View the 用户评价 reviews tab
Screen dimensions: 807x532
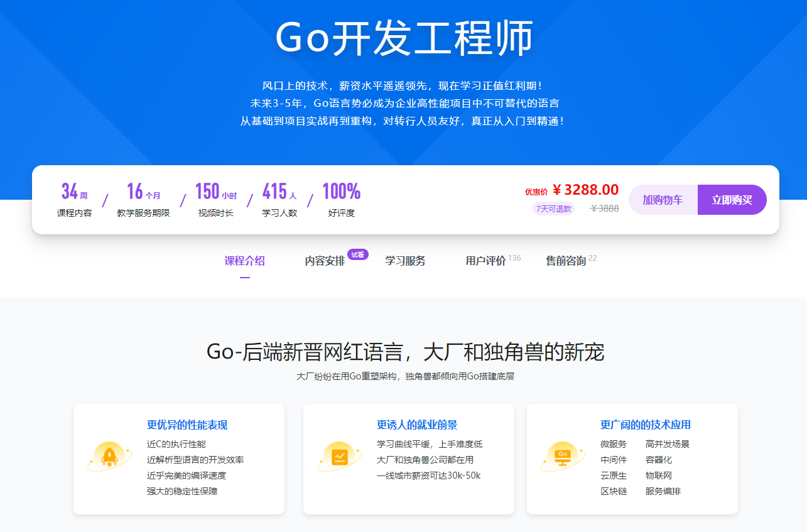(485, 261)
